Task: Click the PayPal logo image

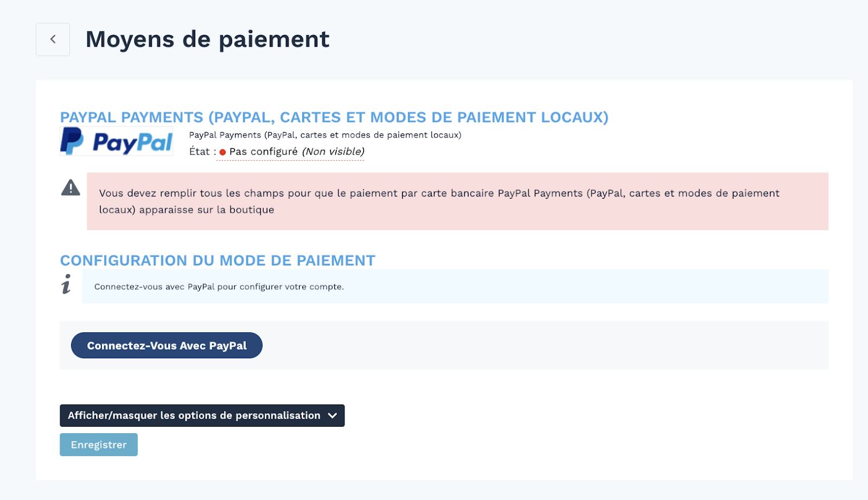Action: [116, 141]
